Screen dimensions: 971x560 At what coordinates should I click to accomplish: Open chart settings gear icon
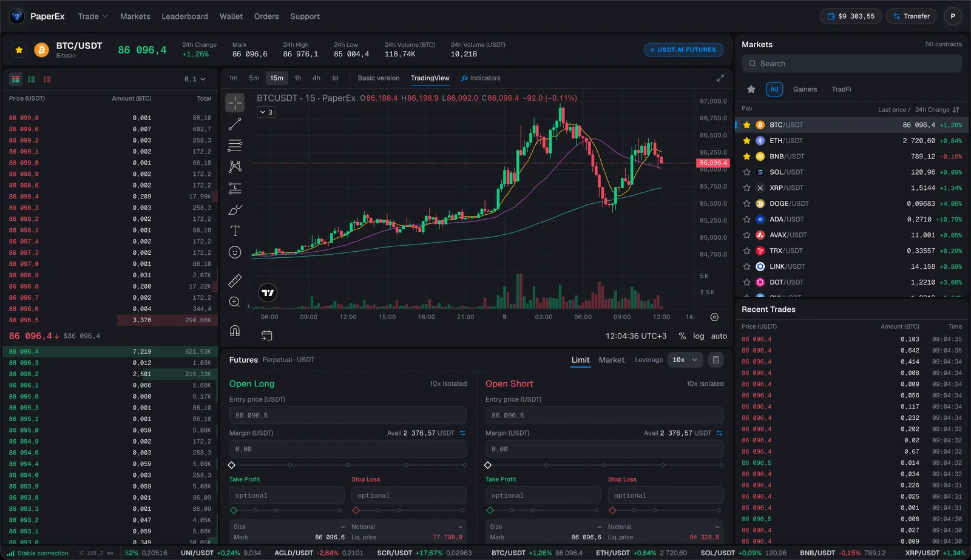click(714, 317)
